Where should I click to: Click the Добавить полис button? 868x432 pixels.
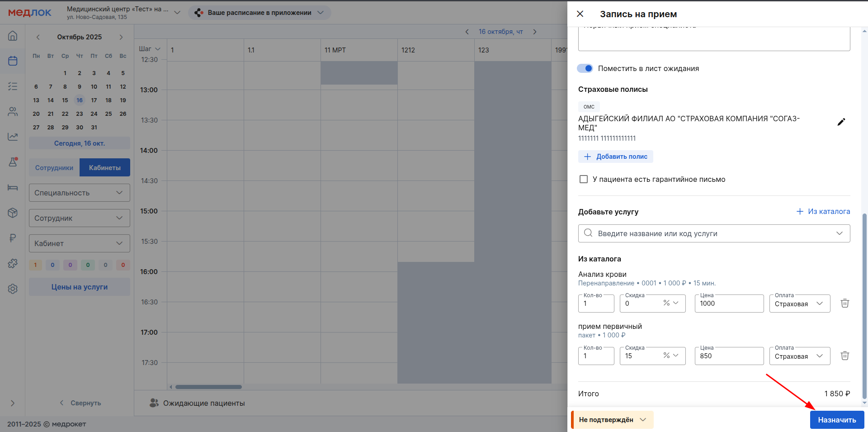[x=616, y=157]
